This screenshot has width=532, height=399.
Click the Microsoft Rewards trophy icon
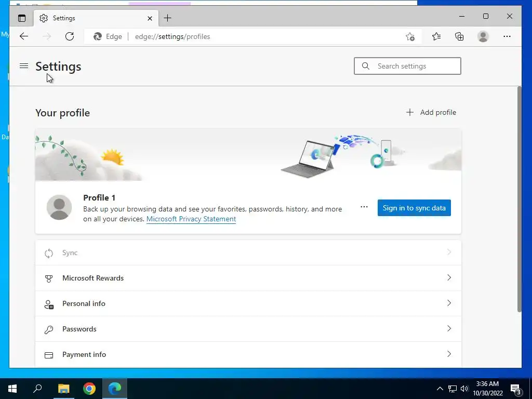(49, 278)
